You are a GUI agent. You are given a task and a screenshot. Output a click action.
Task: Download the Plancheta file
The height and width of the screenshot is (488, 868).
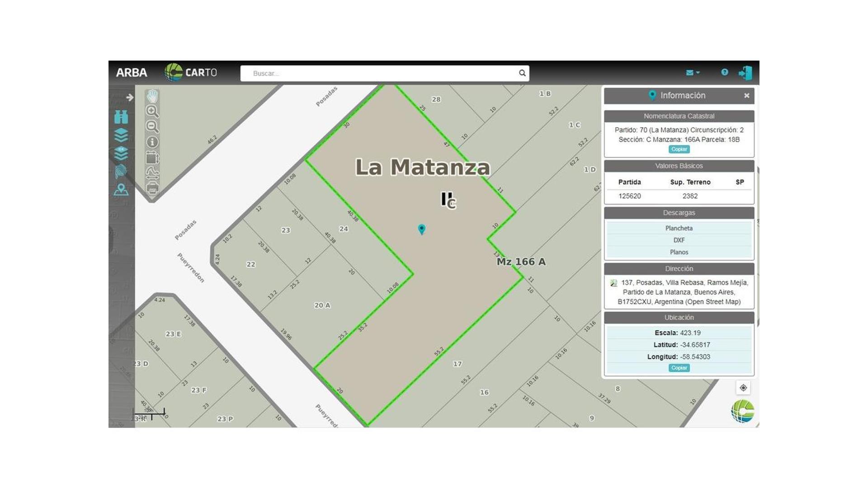(x=679, y=228)
